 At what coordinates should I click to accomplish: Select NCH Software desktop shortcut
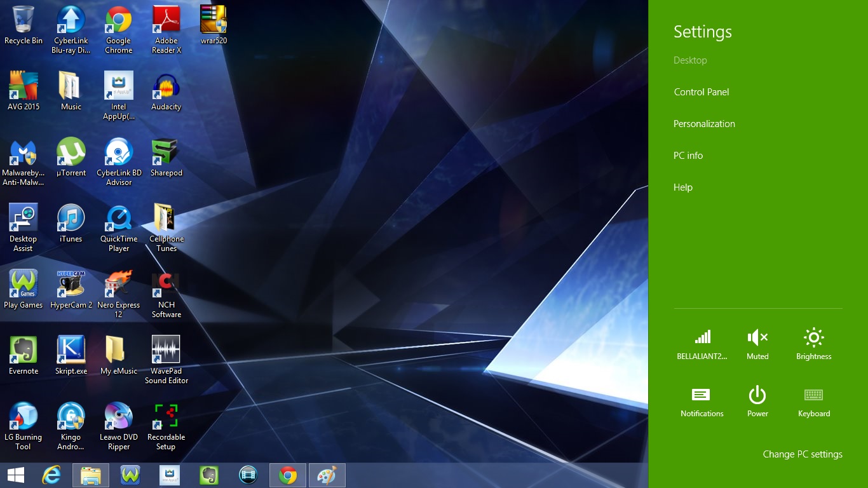point(166,294)
